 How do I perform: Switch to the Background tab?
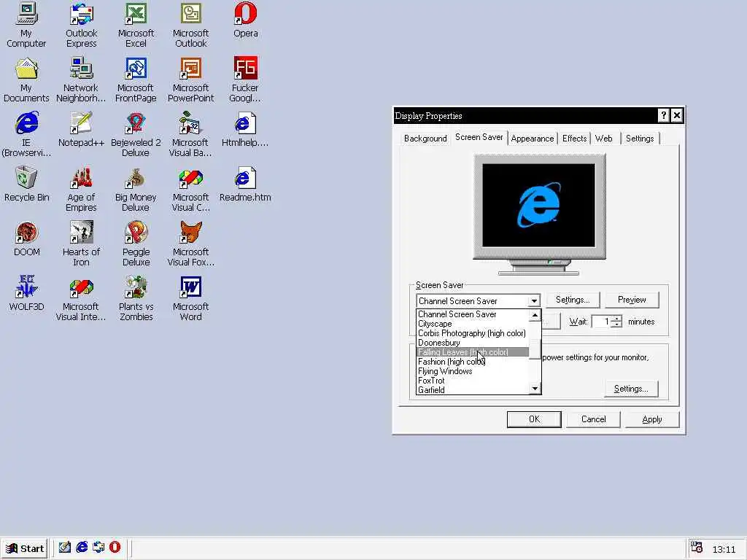[425, 139]
